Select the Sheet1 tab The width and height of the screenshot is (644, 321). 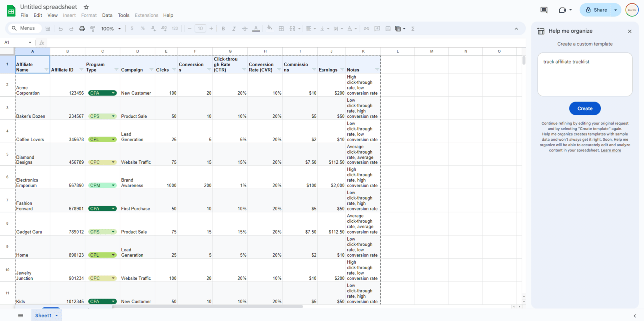pos(43,315)
